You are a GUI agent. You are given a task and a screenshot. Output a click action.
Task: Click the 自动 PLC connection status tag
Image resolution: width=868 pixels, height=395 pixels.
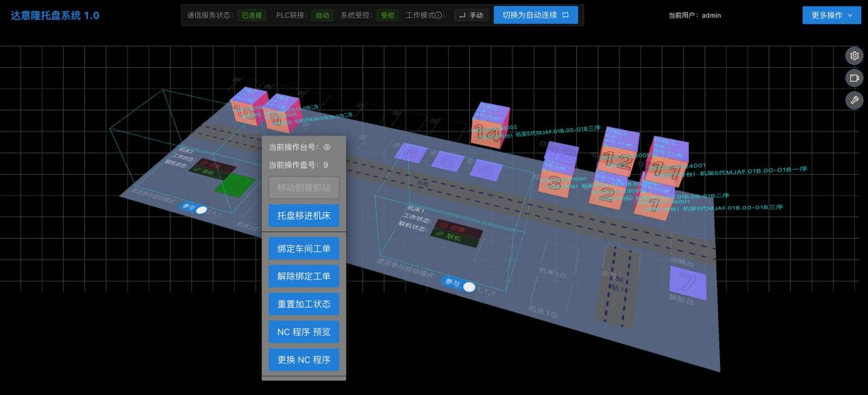(321, 15)
